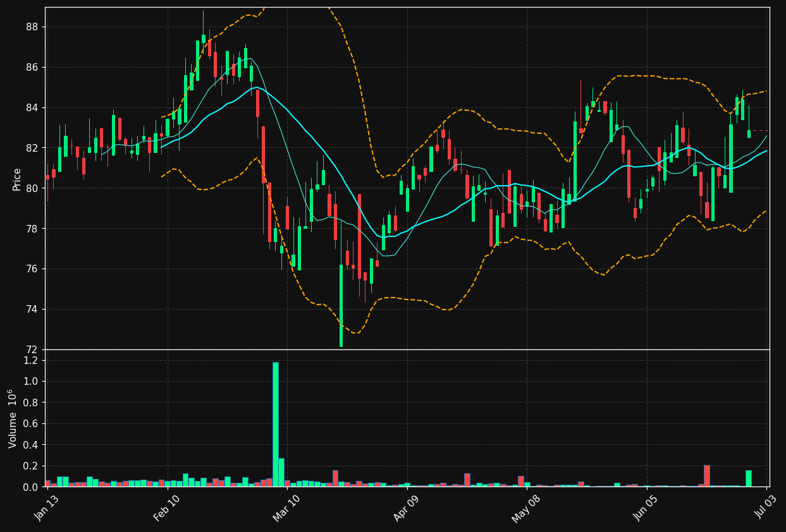
Task: Select the long green candle bottoming near 72
Action: coord(341,306)
